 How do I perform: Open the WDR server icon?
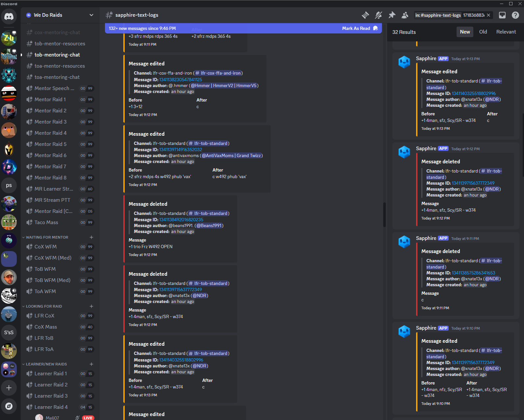coord(9,57)
